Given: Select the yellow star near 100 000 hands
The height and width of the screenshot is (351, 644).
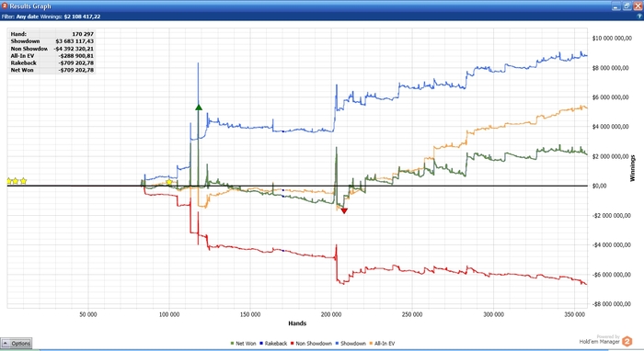Looking at the screenshot, I should click(169, 182).
